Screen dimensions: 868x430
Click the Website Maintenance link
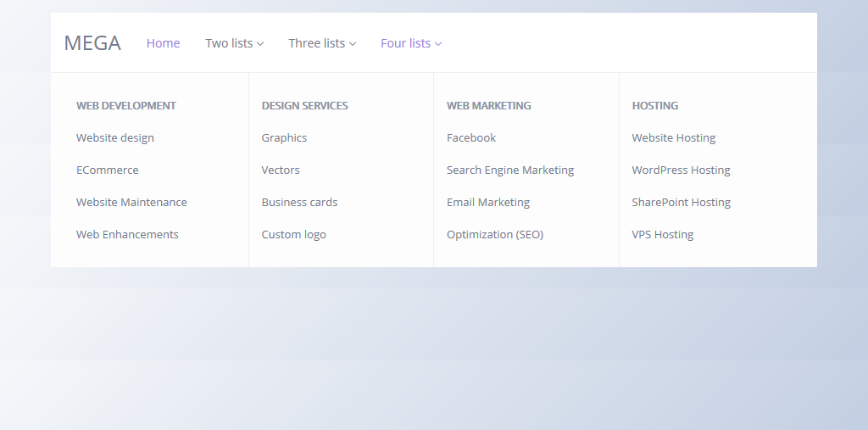(x=131, y=202)
